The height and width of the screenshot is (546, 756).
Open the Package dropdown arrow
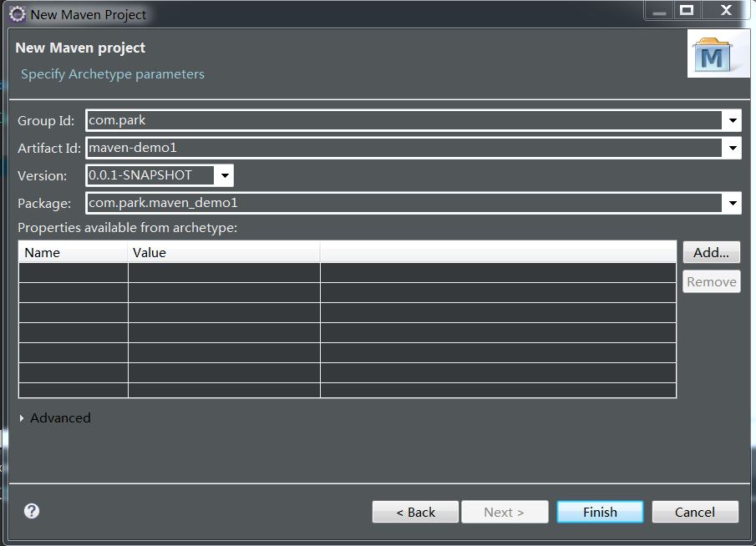[733, 203]
